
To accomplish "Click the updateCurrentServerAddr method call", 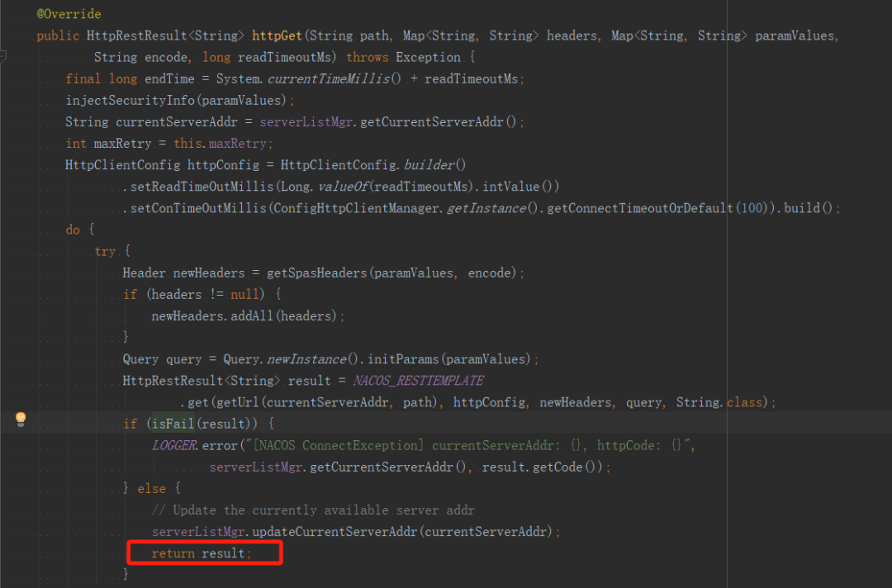I will click(x=334, y=532).
